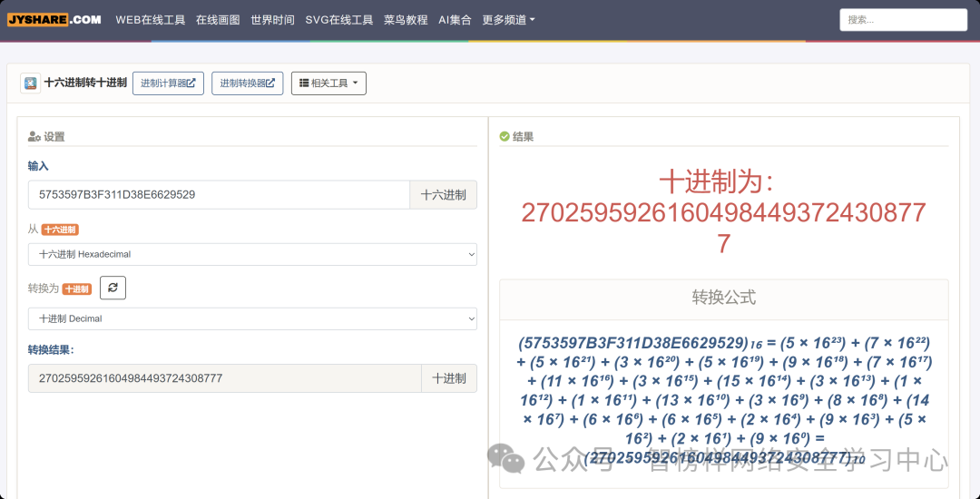Click the 转换结果 label
The width and height of the screenshot is (980, 499).
coord(51,349)
